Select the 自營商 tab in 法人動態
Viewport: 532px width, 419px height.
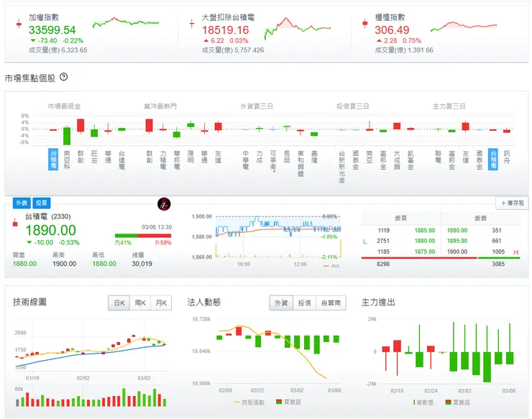[x=331, y=303]
